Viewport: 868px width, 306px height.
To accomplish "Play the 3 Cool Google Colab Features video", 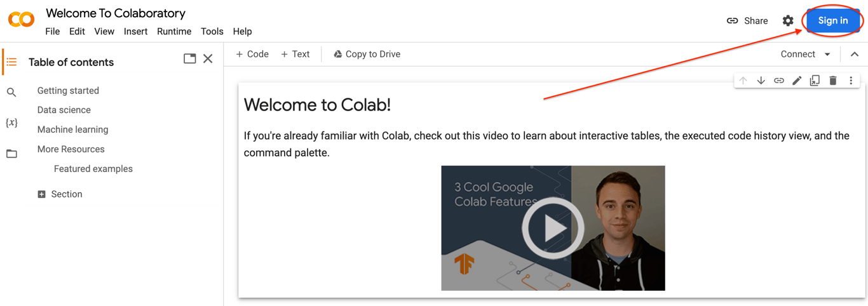I will pos(553,228).
